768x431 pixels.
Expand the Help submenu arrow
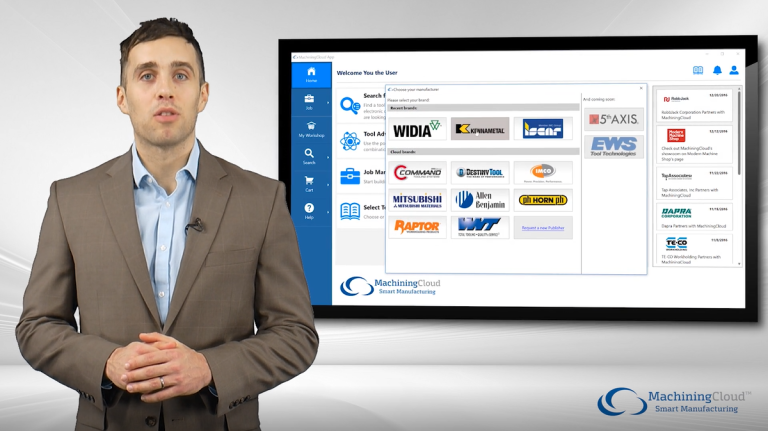coord(328,213)
